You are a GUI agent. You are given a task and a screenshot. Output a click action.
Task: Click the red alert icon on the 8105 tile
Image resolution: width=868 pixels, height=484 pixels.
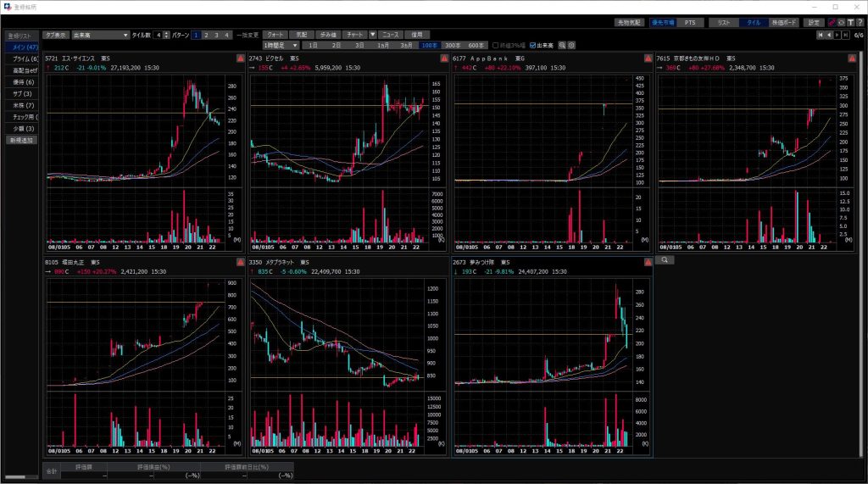point(240,264)
